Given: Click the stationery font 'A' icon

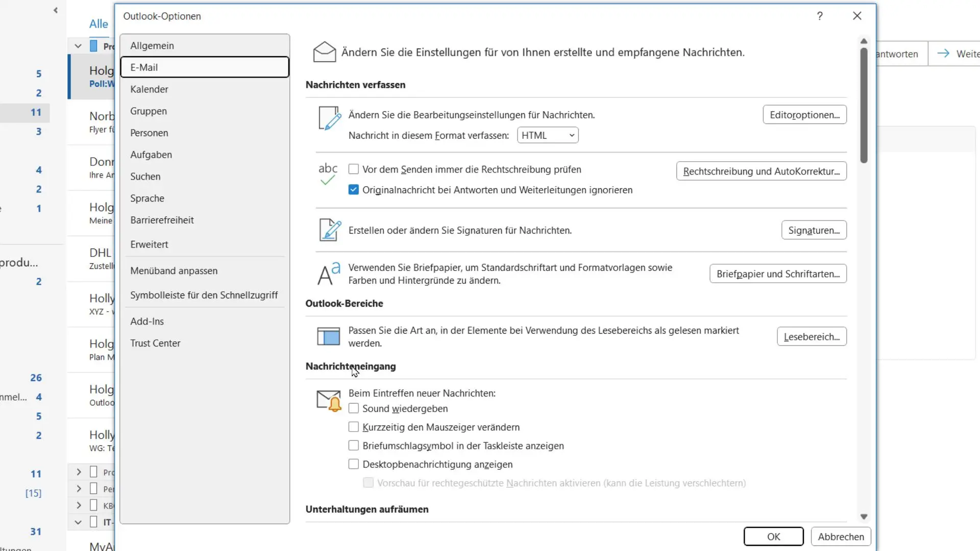Looking at the screenshot, I should pos(327,273).
